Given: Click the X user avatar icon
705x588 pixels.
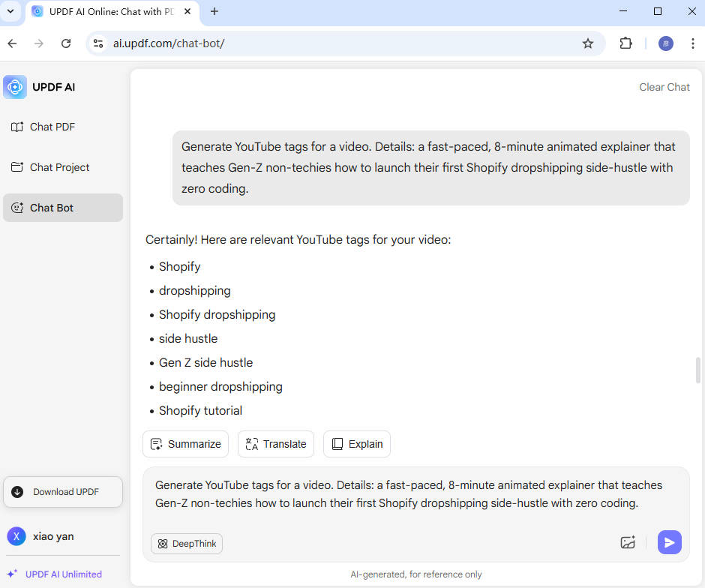Looking at the screenshot, I should (x=16, y=536).
